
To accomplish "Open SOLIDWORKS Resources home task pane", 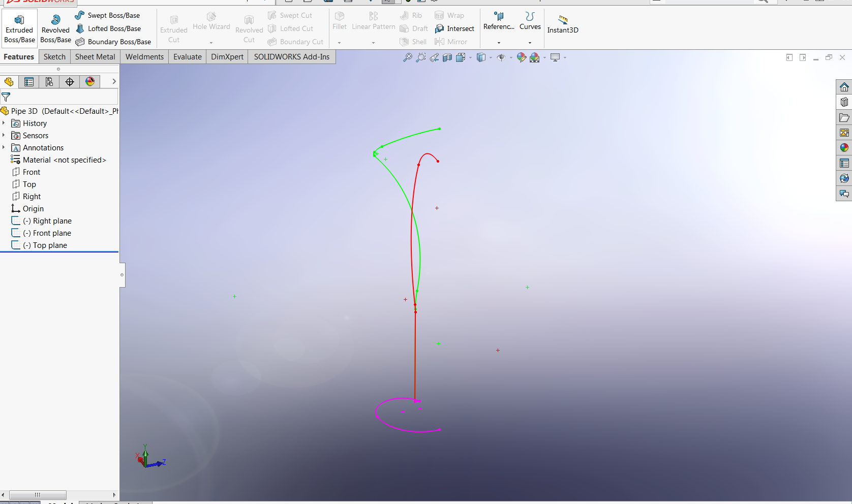I will 844,87.
